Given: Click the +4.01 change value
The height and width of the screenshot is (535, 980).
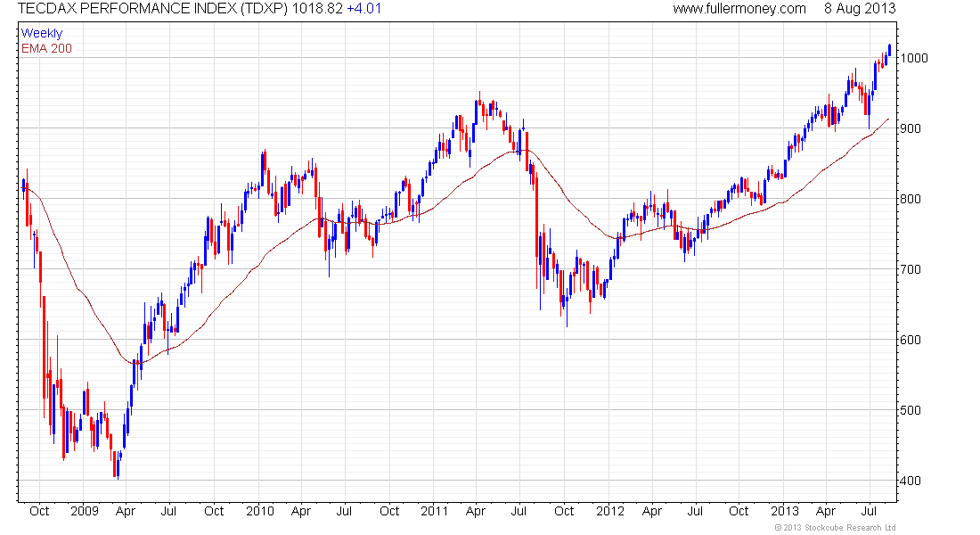Looking at the screenshot, I should 363,9.
